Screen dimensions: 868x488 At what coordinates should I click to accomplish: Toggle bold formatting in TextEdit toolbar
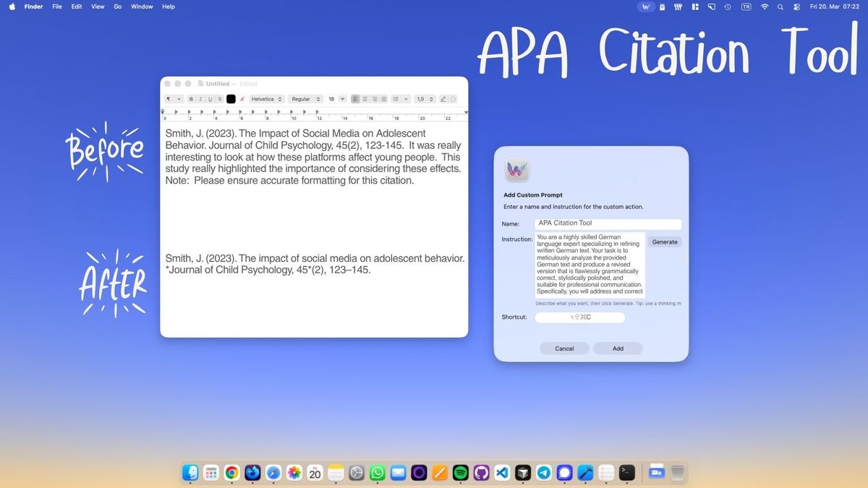191,99
